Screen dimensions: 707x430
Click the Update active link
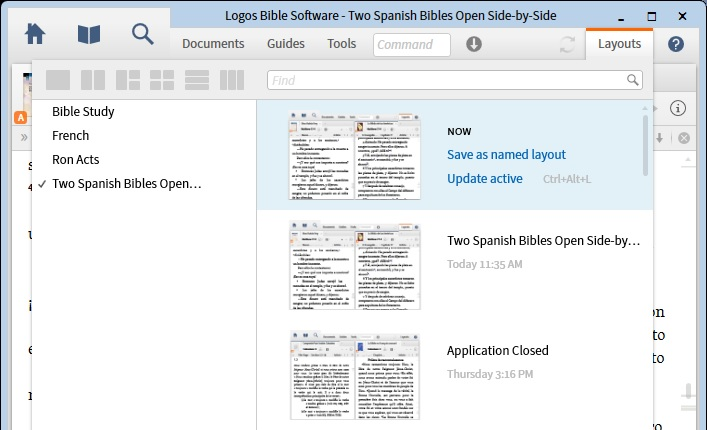click(484, 179)
